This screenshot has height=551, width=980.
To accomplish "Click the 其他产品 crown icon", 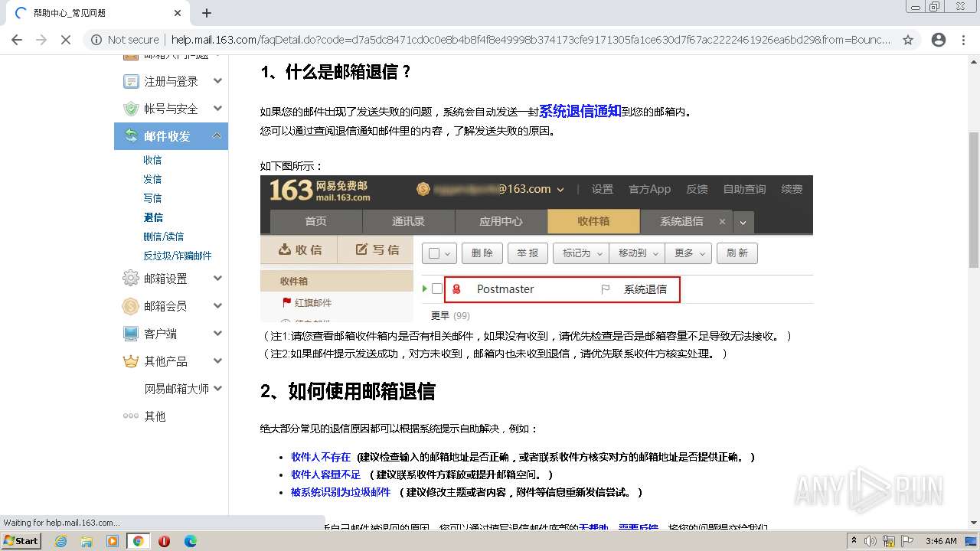I will [131, 361].
